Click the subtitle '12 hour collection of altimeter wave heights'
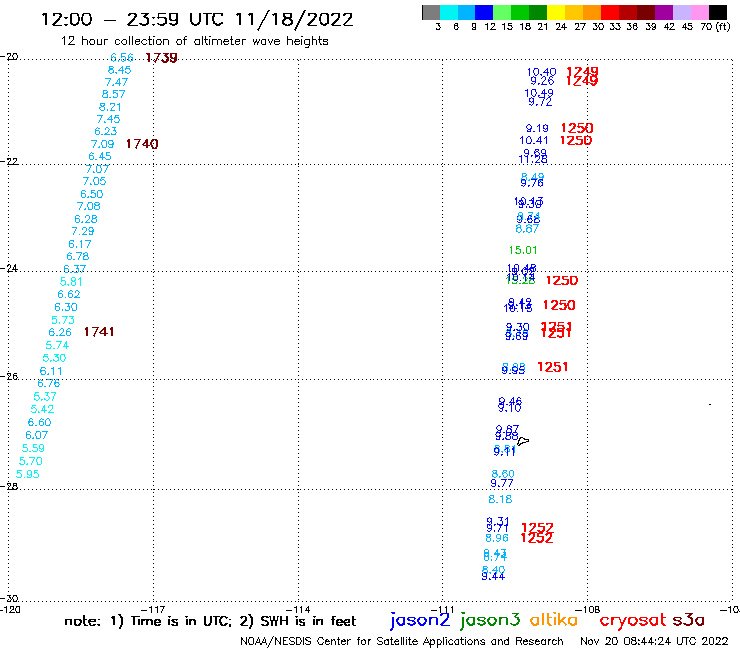740x650 pixels. (194, 41)
